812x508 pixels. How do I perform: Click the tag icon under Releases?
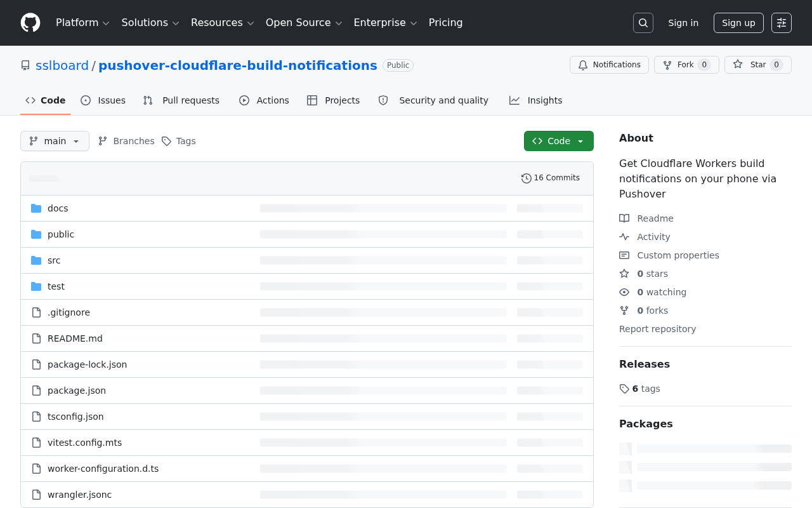tap(624, 389)
